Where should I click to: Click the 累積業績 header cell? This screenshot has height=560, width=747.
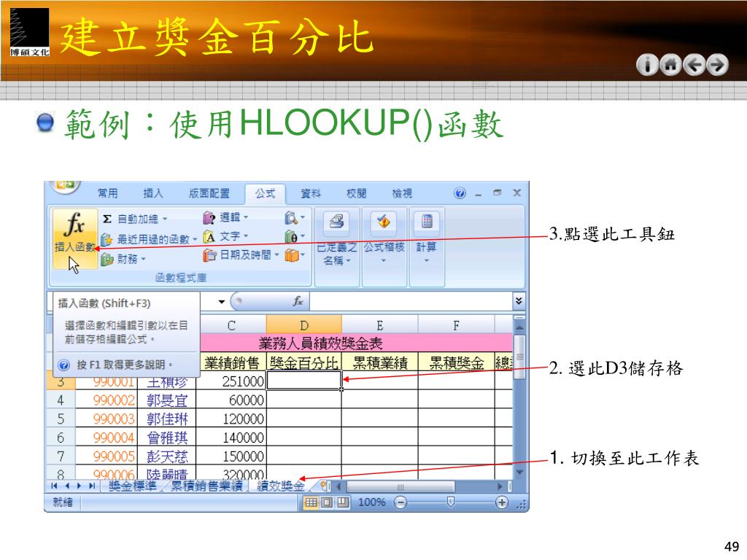(x=379, y=362)
